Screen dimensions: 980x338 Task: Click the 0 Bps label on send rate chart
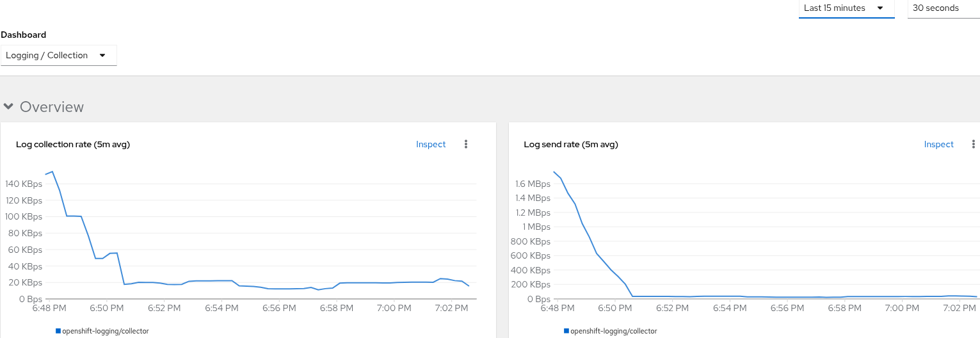538,299
